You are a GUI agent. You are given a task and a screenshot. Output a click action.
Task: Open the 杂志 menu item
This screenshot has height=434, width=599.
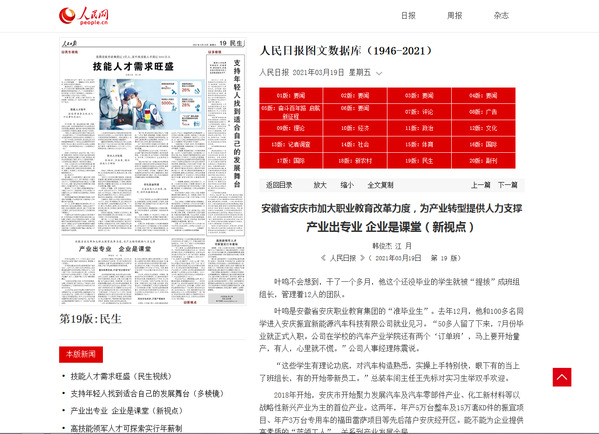point(501,16)
